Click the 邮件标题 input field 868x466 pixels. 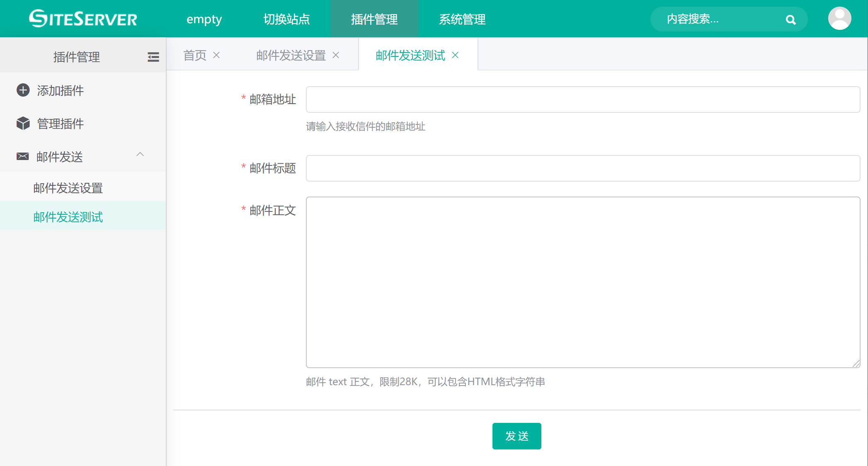(x=583, y=168)
